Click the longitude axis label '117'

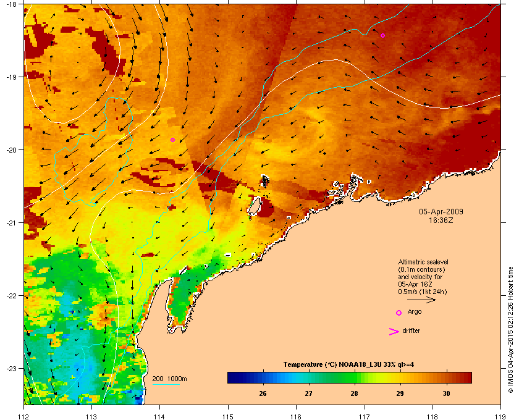click(x=364, y=416)
